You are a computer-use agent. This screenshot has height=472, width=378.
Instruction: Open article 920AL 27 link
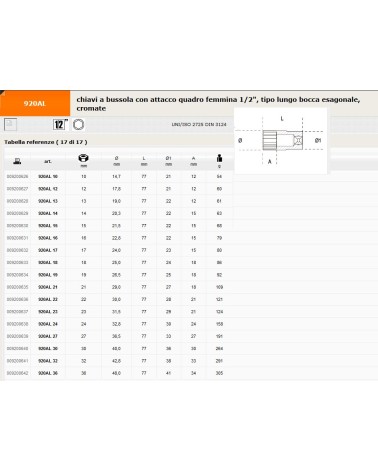coord(48,336)
